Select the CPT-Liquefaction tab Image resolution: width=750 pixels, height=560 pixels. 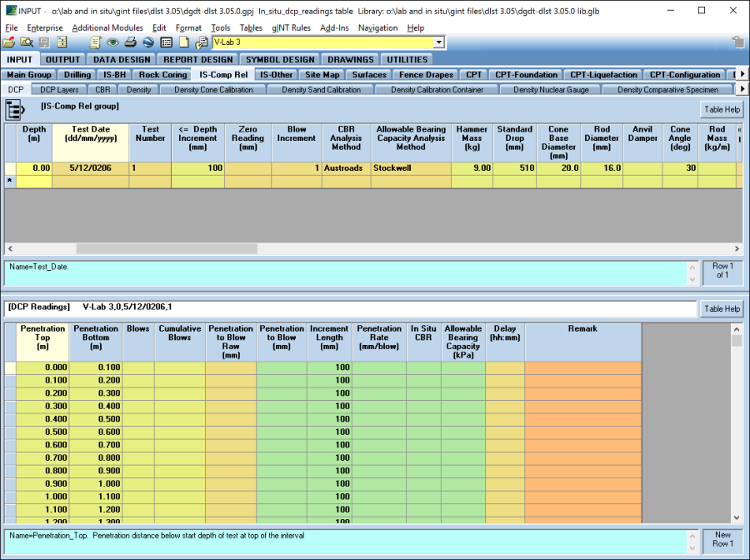click(x=602, y=75)
